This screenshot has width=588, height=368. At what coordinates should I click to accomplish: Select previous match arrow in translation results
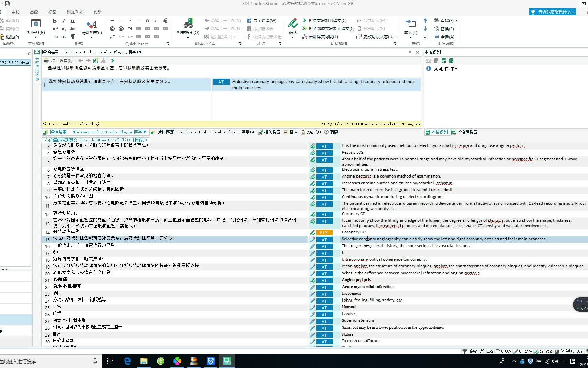[81, 61]
